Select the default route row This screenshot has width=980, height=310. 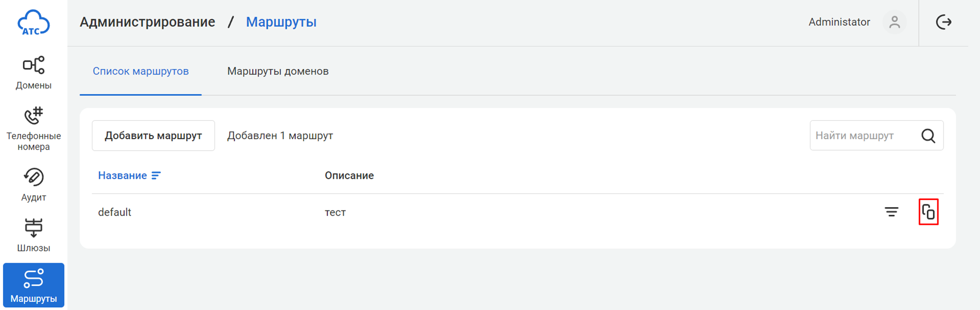114,212
